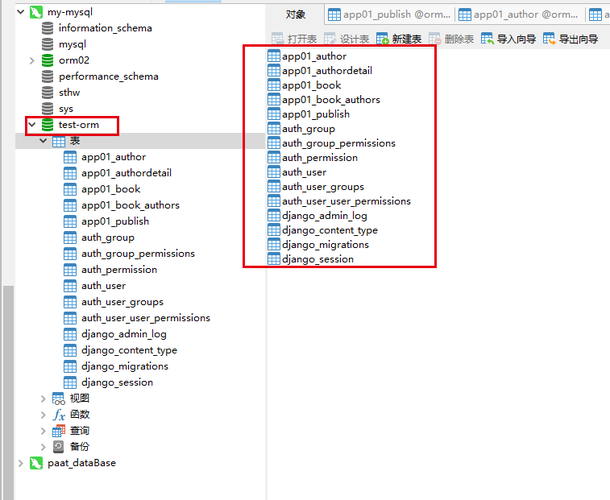This screenshot has width=610, height=500.
Task: Select django_migrations in the tree
Action: [x=124, y=367]
